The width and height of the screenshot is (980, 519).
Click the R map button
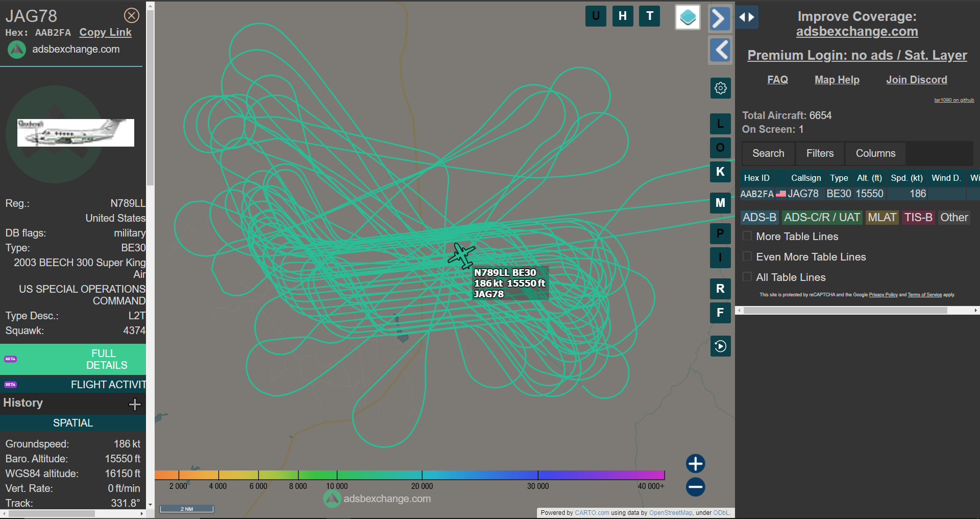click(721, 289)
